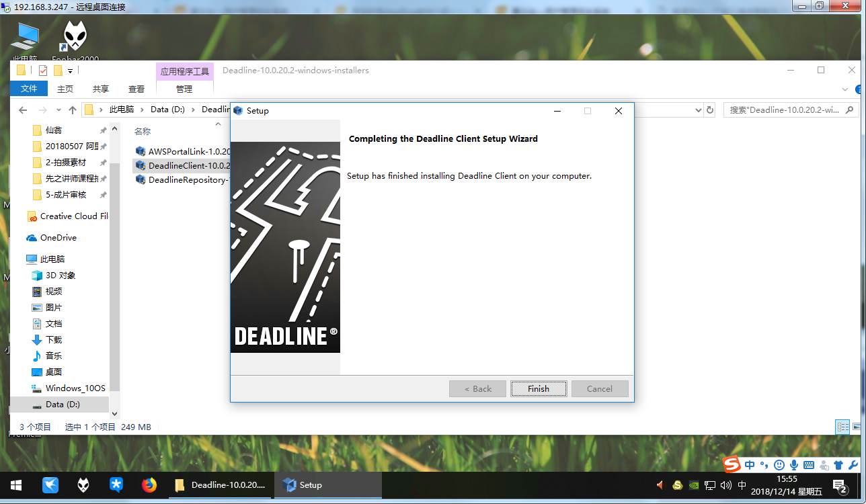866x504 pixels.
Task: Click the Firefox icon in the taskbar
Action: click(x=149, y=485)
